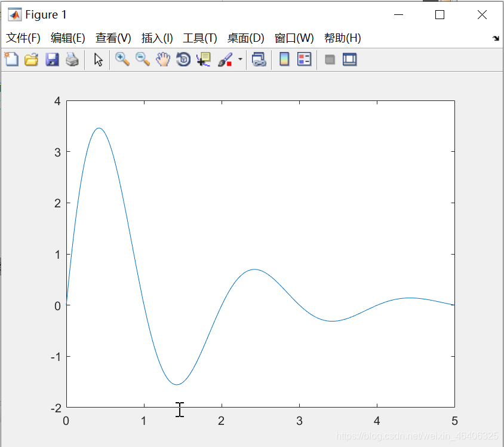Viewport: 504px width, 447px height.
Task: Expand the Brush tool color dropdown arrow
Action: coord(240,59)
